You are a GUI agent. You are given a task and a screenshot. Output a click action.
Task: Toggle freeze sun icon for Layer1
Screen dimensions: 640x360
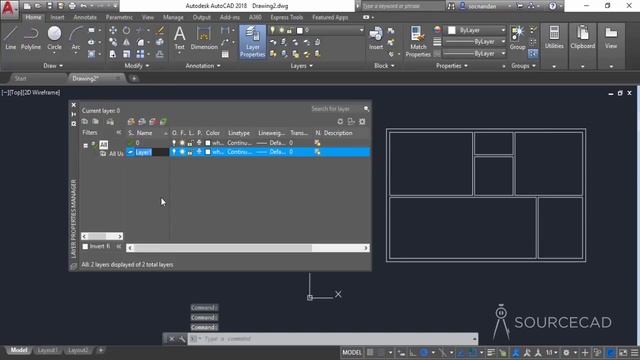tap(182, 152)
